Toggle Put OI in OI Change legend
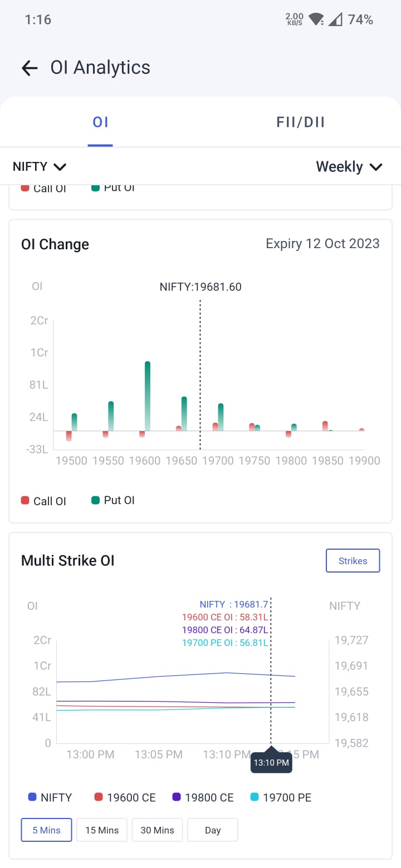401x868 pixels. (x=113, y=500)
